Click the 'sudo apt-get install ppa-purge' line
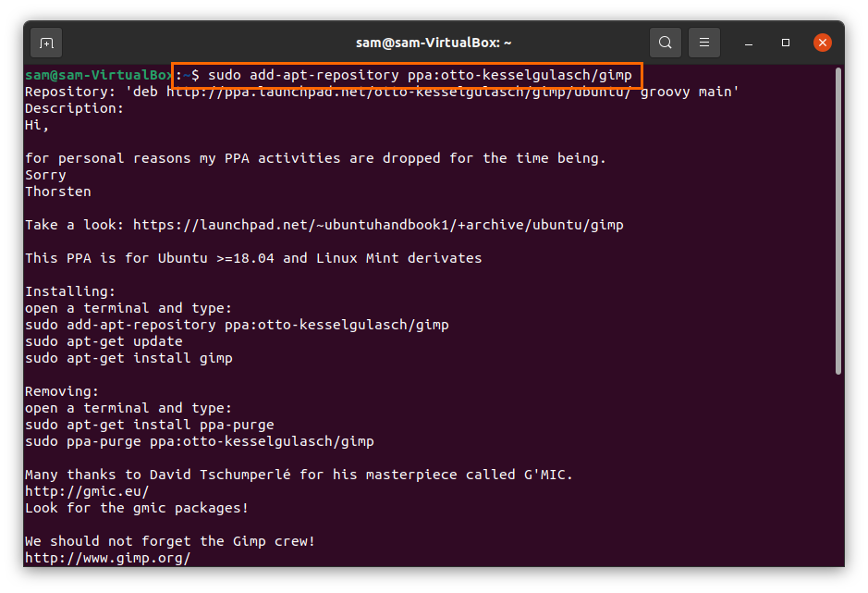 (x=149, y=425)
